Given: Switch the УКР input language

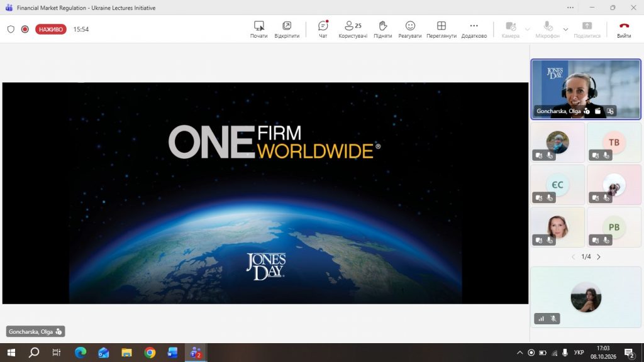Looking at the screenshot, I should click(579, 353).
